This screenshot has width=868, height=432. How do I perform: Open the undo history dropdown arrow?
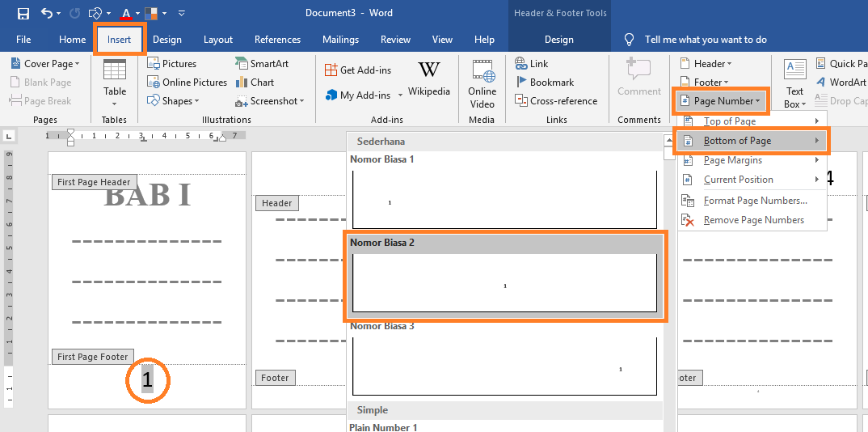pos(60,13)
